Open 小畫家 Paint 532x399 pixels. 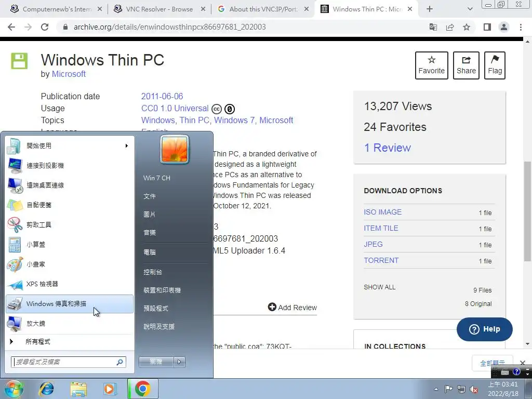click(x=70, y=264)
